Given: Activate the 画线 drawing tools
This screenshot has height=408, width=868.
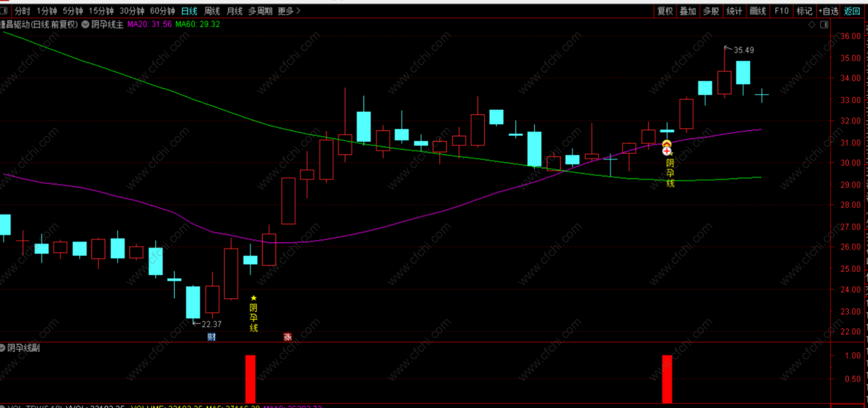Looking at the screenshot, I should 758,11.
